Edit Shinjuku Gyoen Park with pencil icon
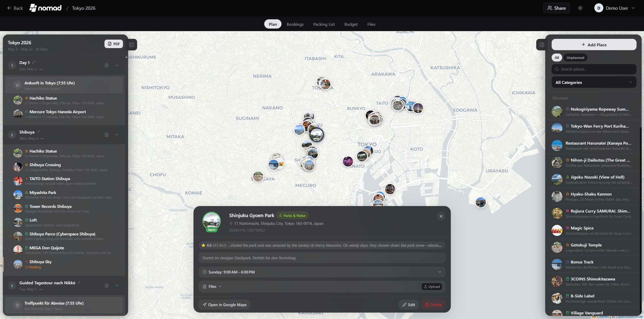This screenshot has width=644, height=319. pos(409,305)
